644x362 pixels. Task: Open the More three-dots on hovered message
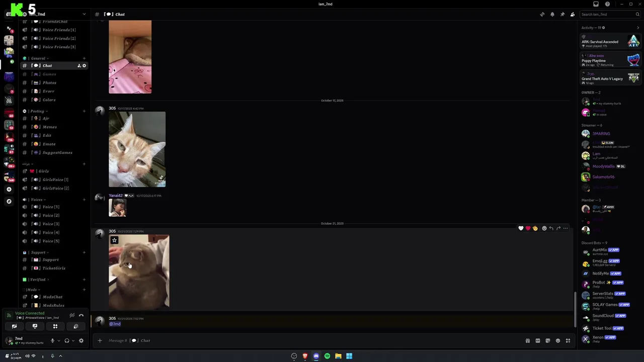point(566,228)
